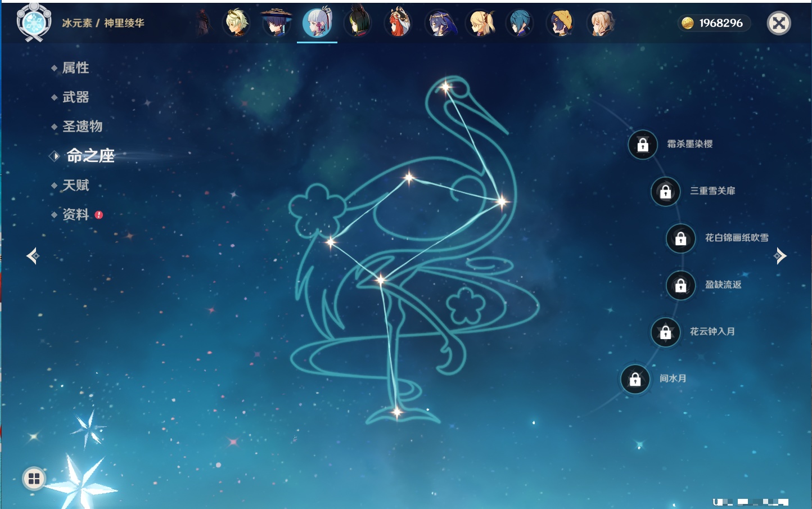Select the red-haired horned character avatar
This screenshot has width=812, height=509.
coord(398,23)
